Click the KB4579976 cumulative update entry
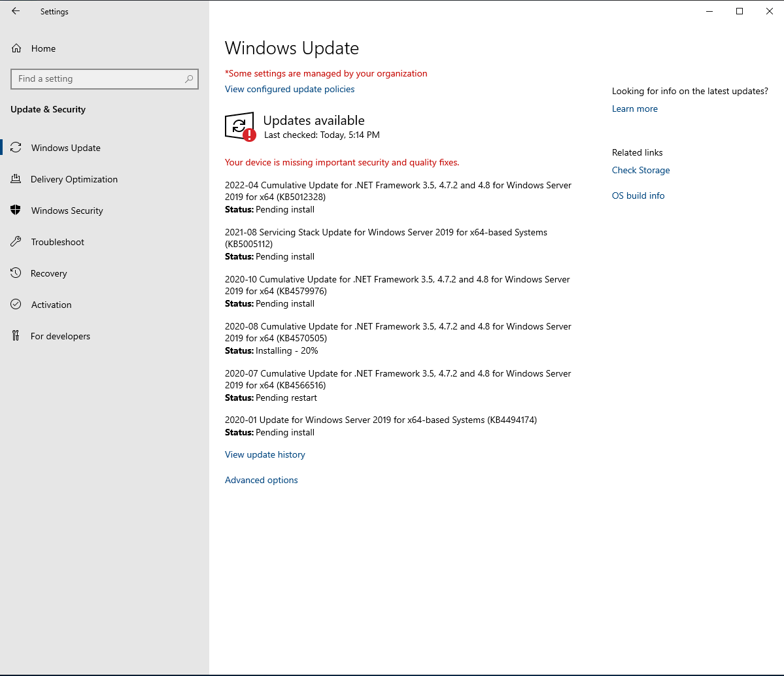 (398, 291)
